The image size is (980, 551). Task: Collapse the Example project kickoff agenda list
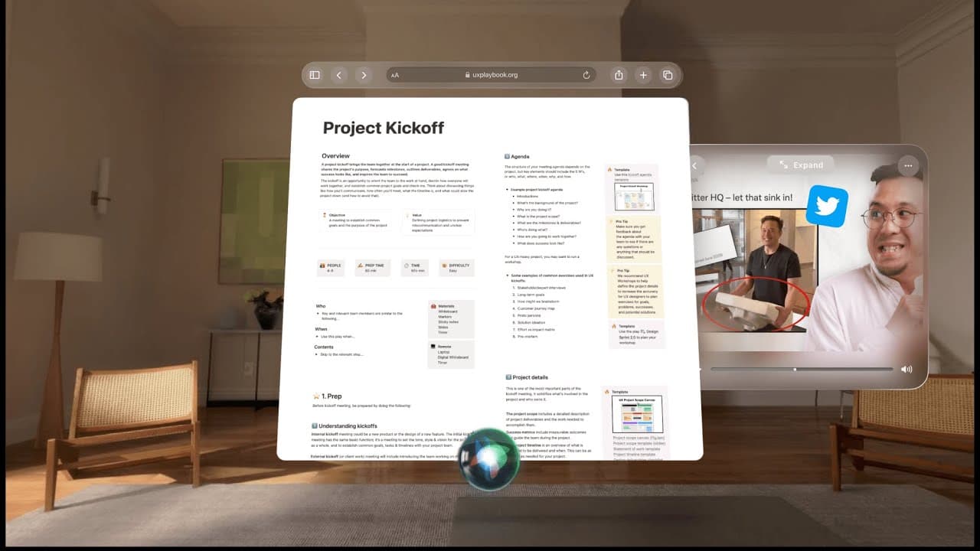tap(507, 189)
